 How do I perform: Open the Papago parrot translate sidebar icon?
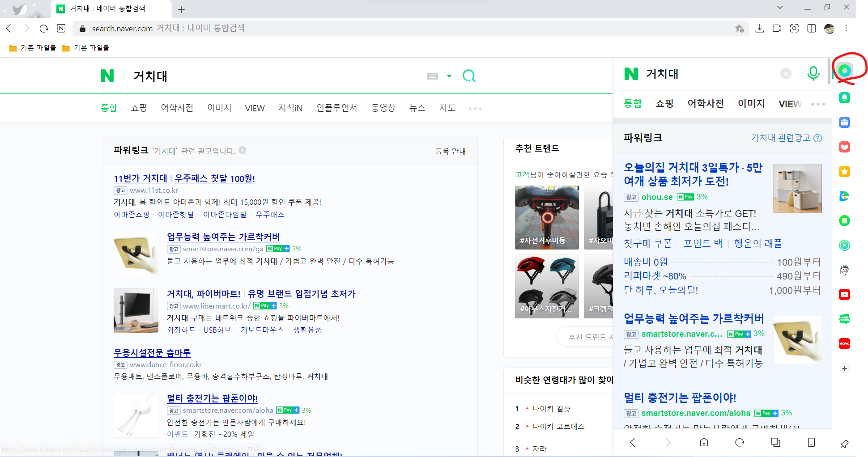click(x=844, y=196)
